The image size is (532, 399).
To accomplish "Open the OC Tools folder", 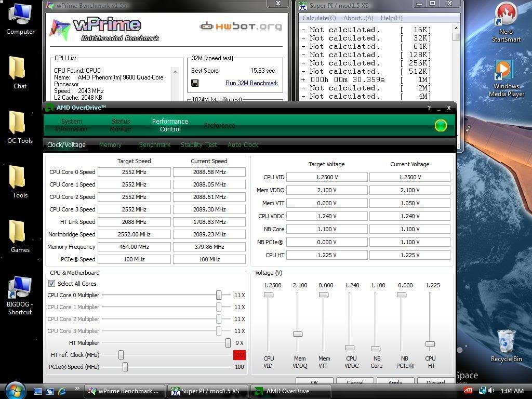I will click(x=20, y=127).
